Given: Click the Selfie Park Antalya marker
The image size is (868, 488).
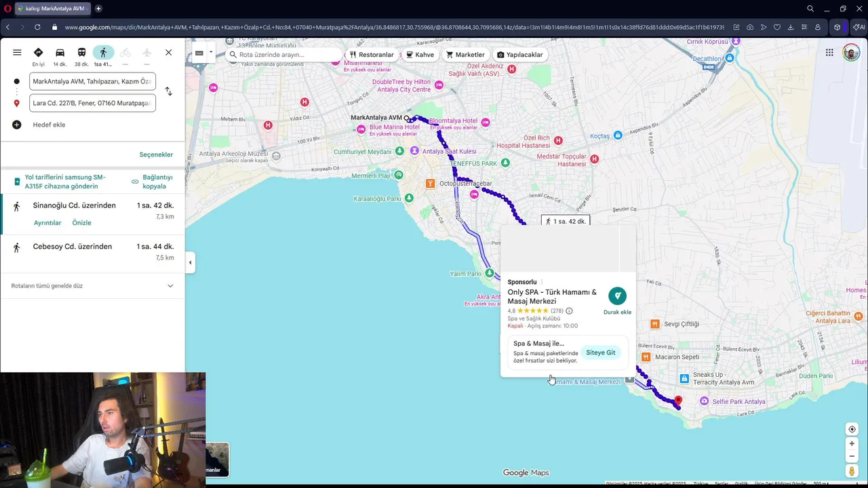Looking at the screenshot, I should click(705, 401).
